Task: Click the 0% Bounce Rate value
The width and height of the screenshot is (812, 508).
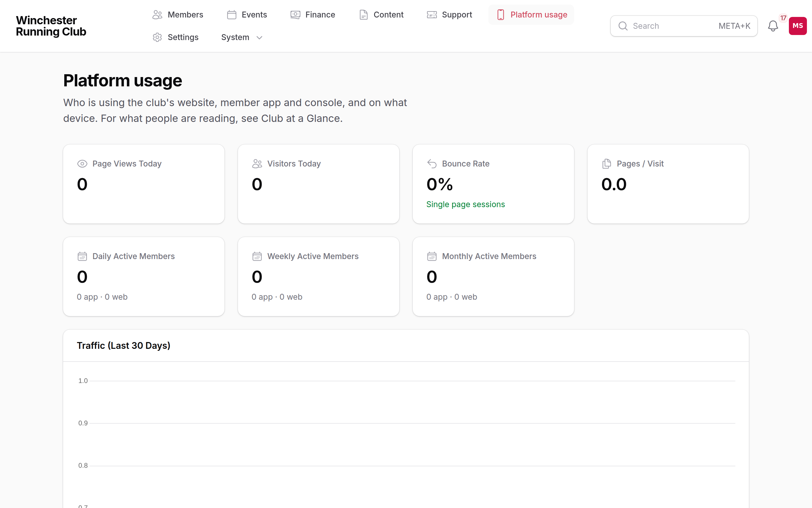Action: [x=440, y=184]
